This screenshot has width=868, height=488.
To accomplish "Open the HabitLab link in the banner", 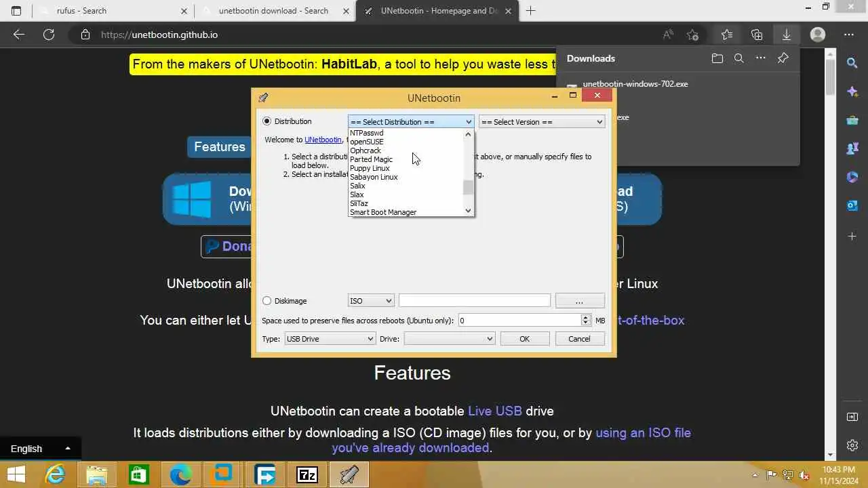I will coord(350,64).
